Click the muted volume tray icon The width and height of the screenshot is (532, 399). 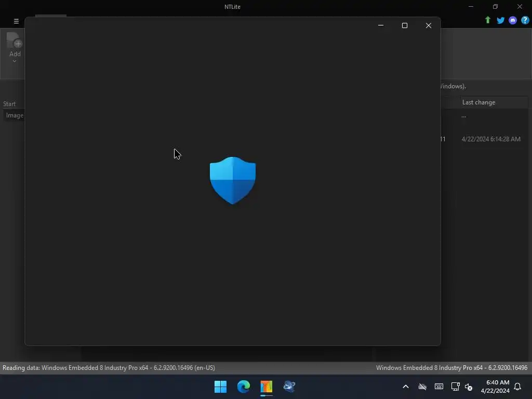point(469,387)
